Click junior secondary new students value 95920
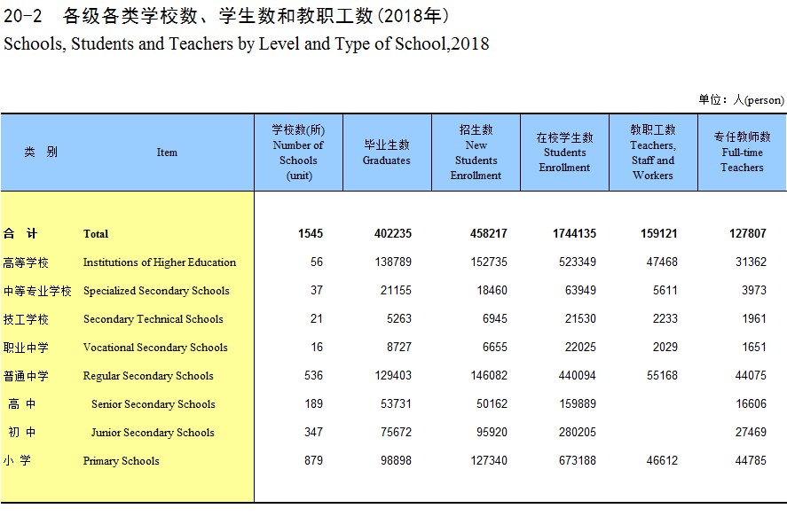This screenshot has width=787, height=532. coord(492,432)
